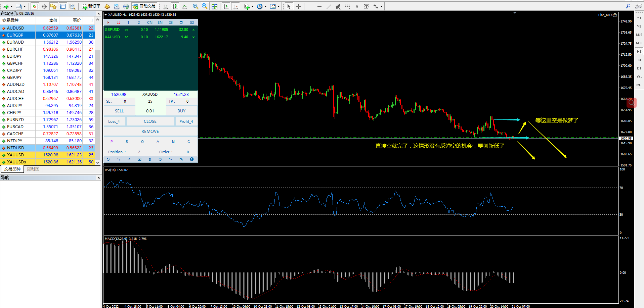
Task: Zoom in on the chart
Action: (x=195, y=6)
